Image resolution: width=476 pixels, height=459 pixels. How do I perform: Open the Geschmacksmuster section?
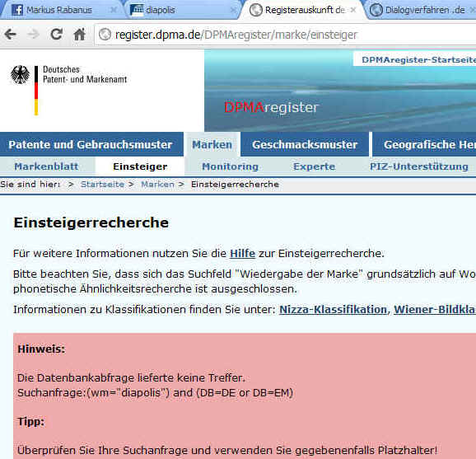pos(305,144)
